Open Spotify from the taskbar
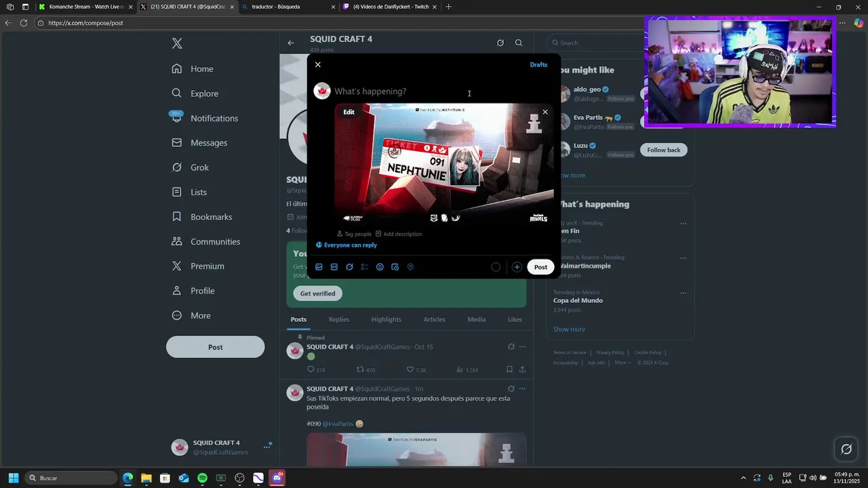Screen dimensions: 868x488 pos(202,478)
